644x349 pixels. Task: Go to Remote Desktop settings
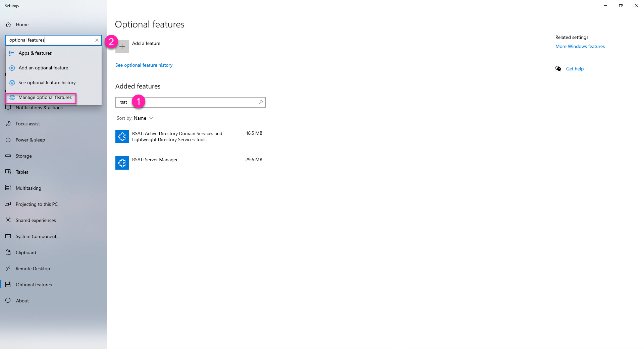point(33,269)
